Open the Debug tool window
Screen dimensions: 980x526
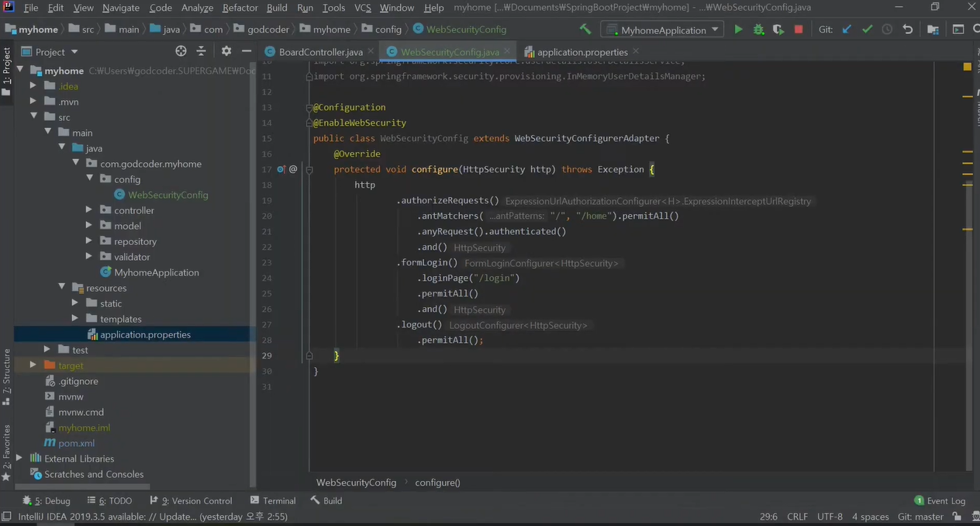47,500
